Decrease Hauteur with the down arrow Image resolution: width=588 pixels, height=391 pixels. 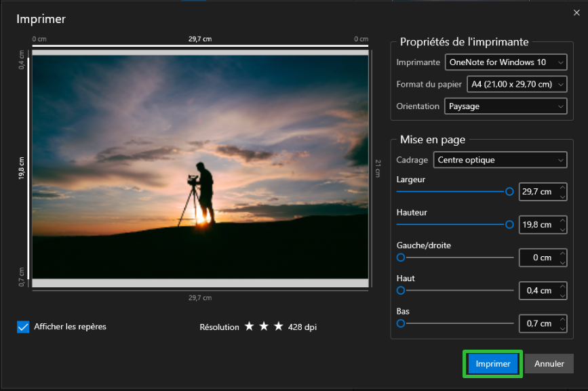[562, 230]
